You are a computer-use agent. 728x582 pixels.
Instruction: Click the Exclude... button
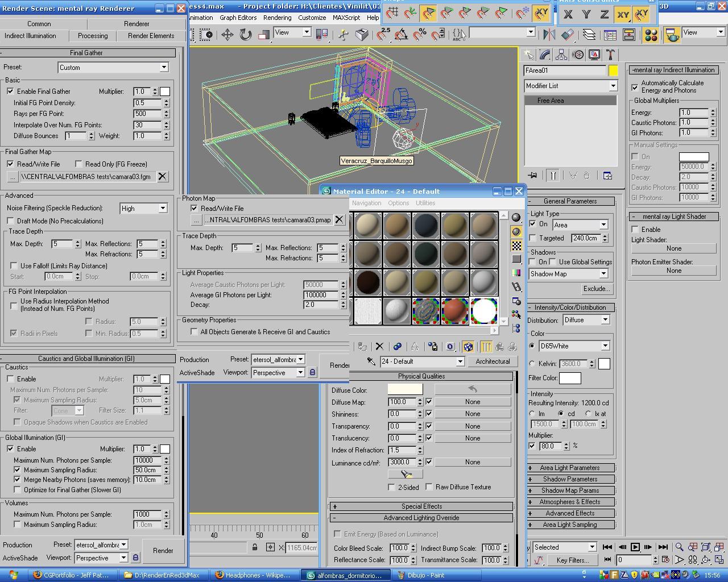tap(596, 289)
